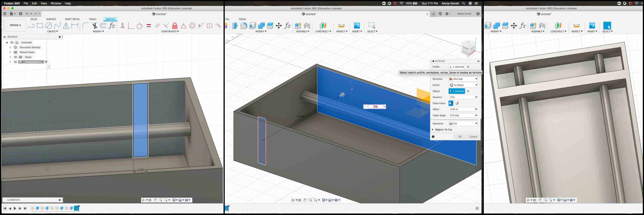The width and height of the screenshot is (644, 215).
Task: Apply the Symmetry constraint
Action: (210, 25)
